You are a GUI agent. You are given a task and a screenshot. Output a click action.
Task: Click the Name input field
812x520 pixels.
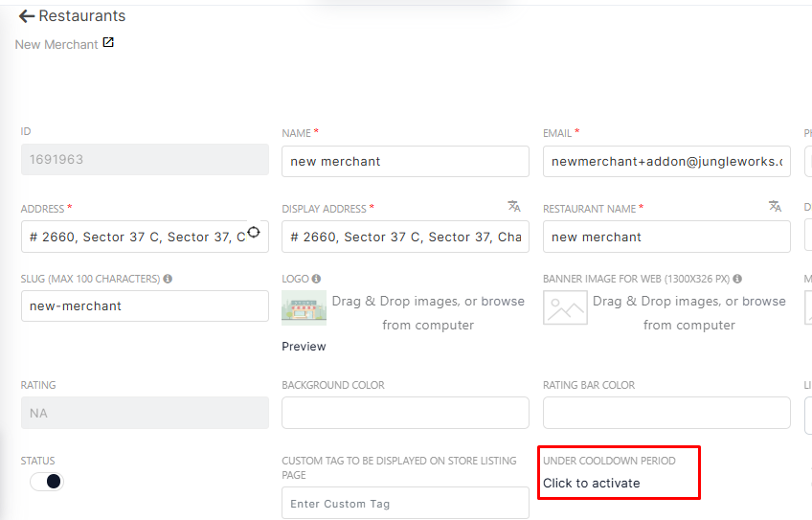(x=405, y=162)
